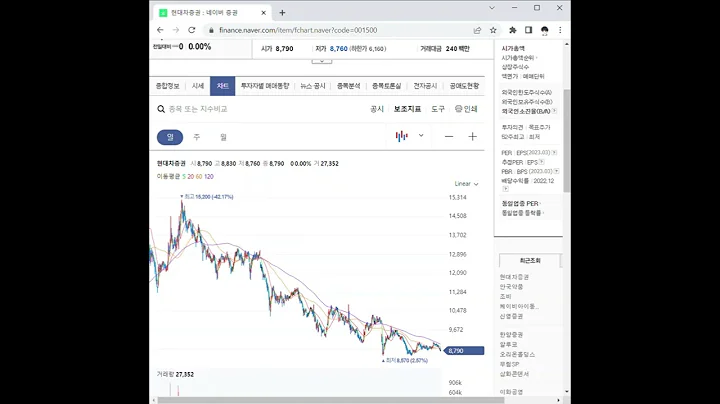Open the 보조지표 indicators menu
The image size is (720, 404).
(x=407, y=109)
